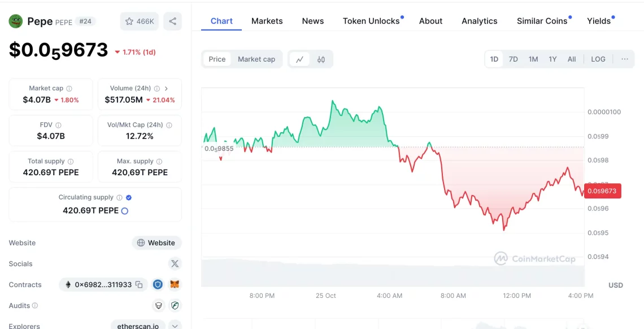Toggle chart to Price view
Screen dimensions: 644x329
pos(217,59)
